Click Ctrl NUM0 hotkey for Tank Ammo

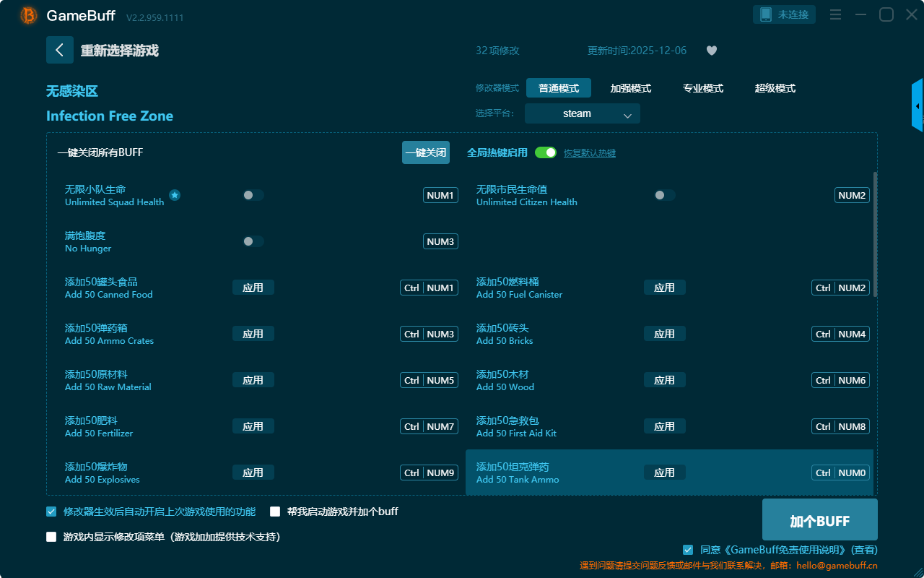840,473
